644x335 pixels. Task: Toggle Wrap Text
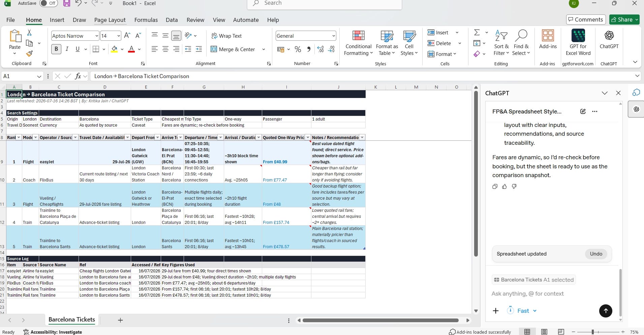[x=226, y=36]
